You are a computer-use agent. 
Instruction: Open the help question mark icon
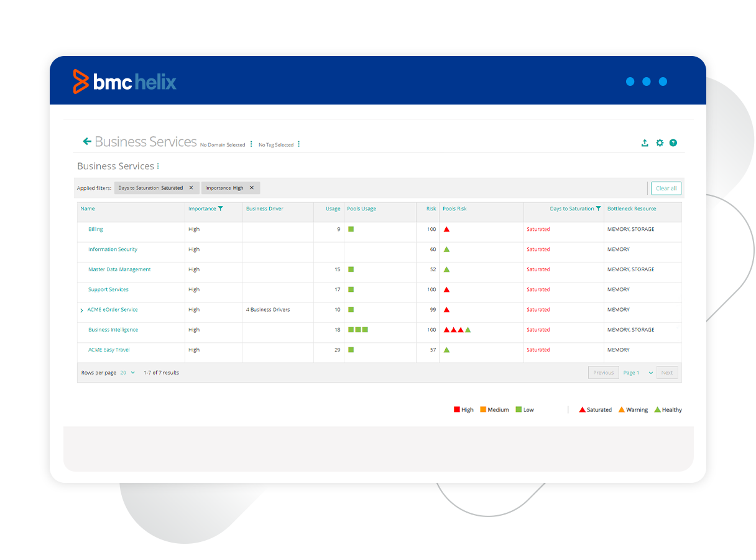pyautogui.click(x=673, y=143)
